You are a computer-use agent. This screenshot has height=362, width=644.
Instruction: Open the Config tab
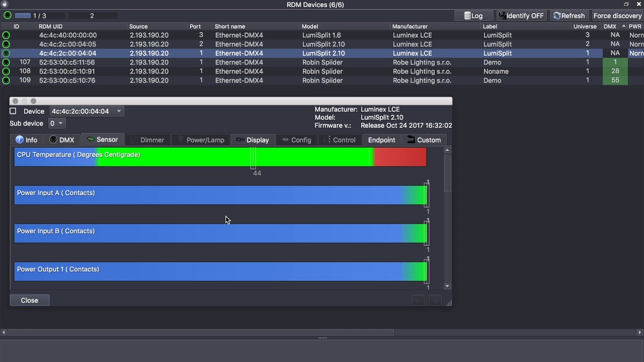[x=297, y=140]
